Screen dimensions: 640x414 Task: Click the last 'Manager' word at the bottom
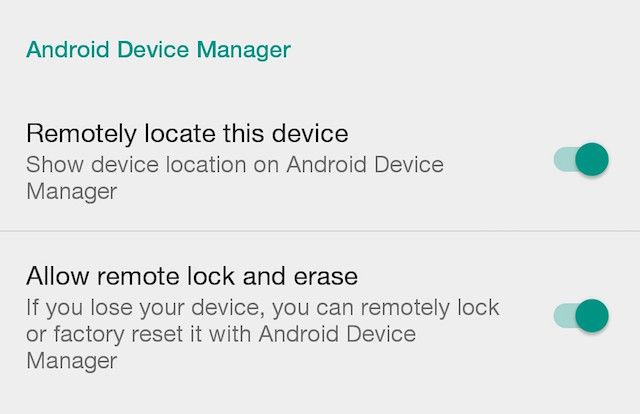[x=72, y=361]
